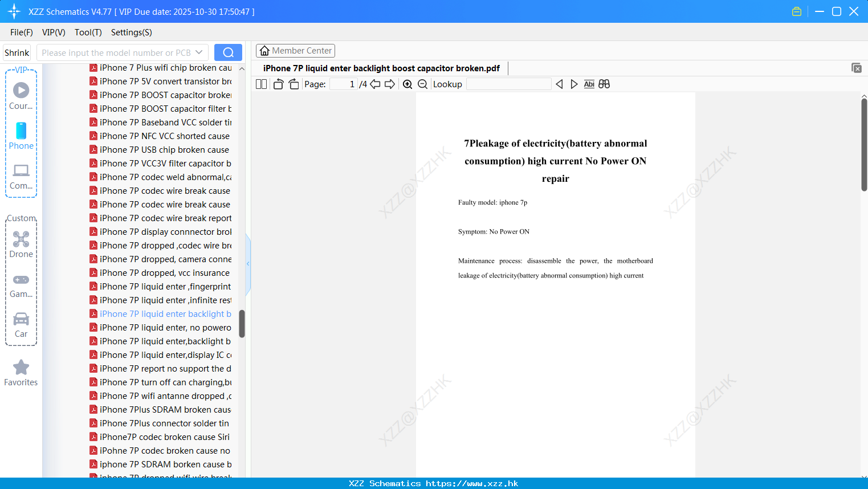Image resolution: width=868 pixels, height=489 pixels.
Task: Open iPhone 7P codec wire break report
Action: [x=161, y=218]
